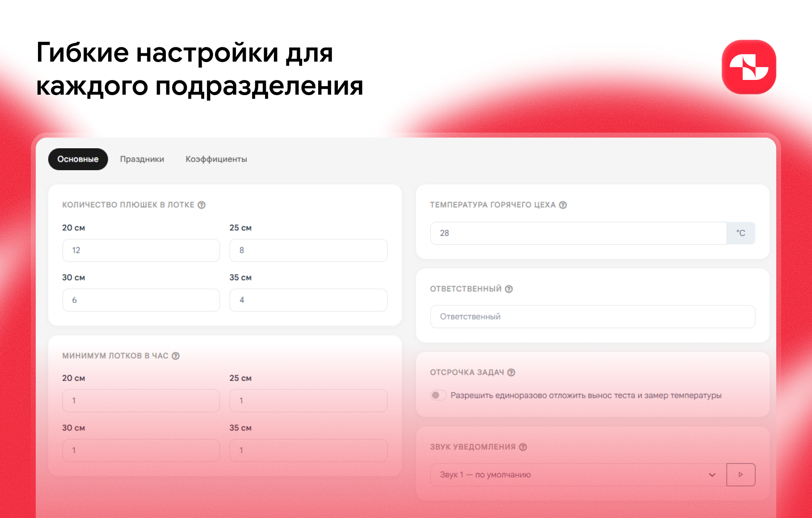Click the Минимум лотков в час heading
This screenshot has width=812, height=518.
click(x=115, y=356)
